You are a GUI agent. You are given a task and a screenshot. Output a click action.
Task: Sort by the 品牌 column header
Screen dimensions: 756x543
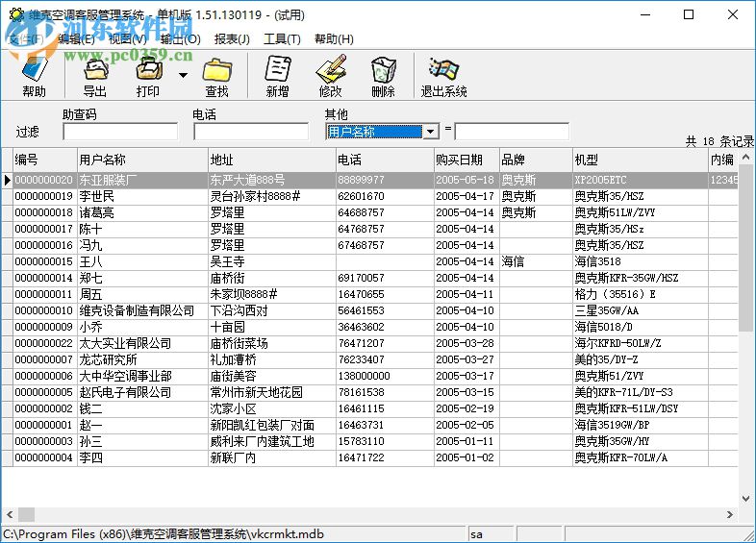pos(536,160)
